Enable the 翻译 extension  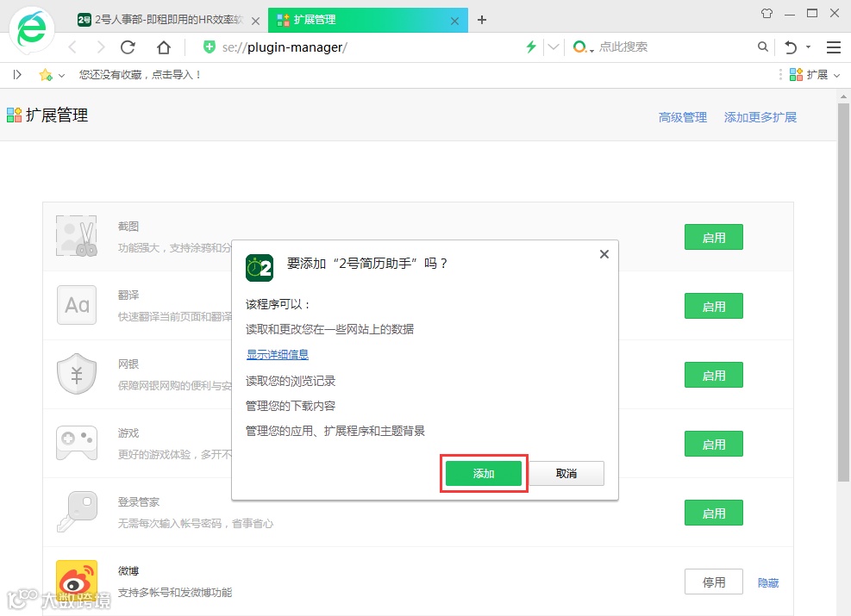point(714,307)
